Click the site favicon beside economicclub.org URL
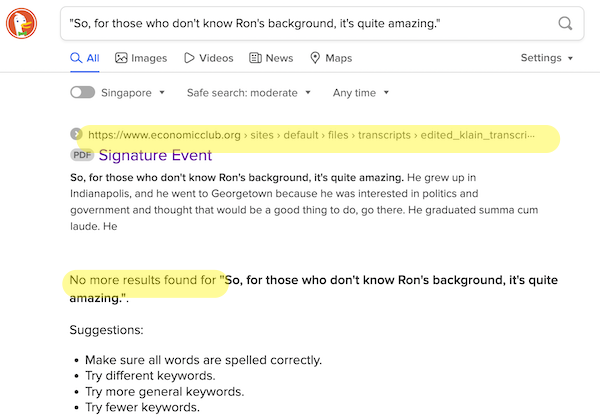The width and height of the screenshot is (600, 420). tap(76, 134)
